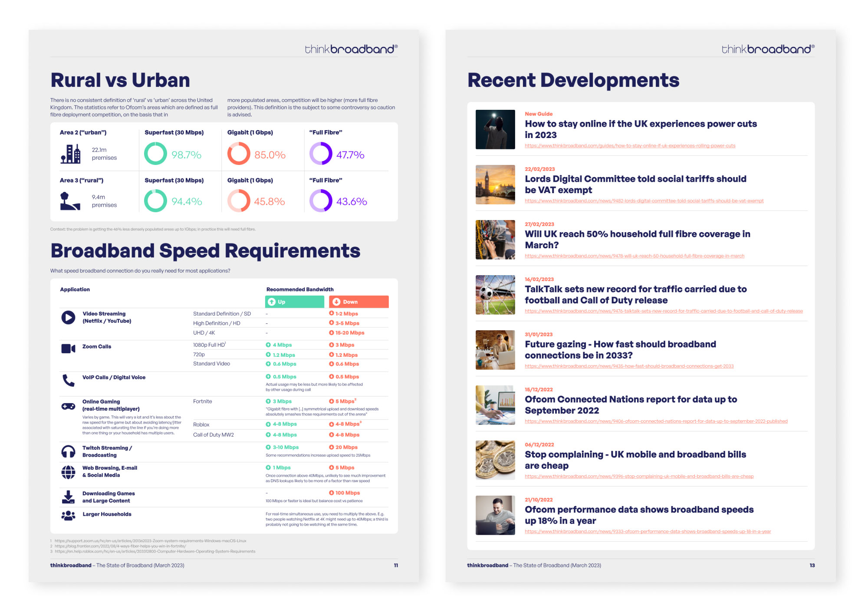Click the 'Roblox' row label
868x612 pixels.
coord(201,424)
